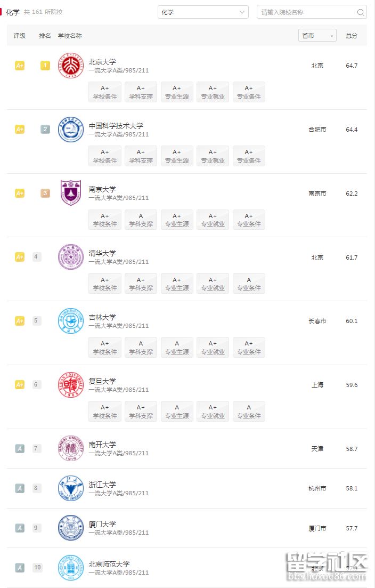Click 学校条件 A+ box under 北京大学
Image resolution: width=375 pixels, height=588 pixels.
pyautogui.click(x=105, y=92)
